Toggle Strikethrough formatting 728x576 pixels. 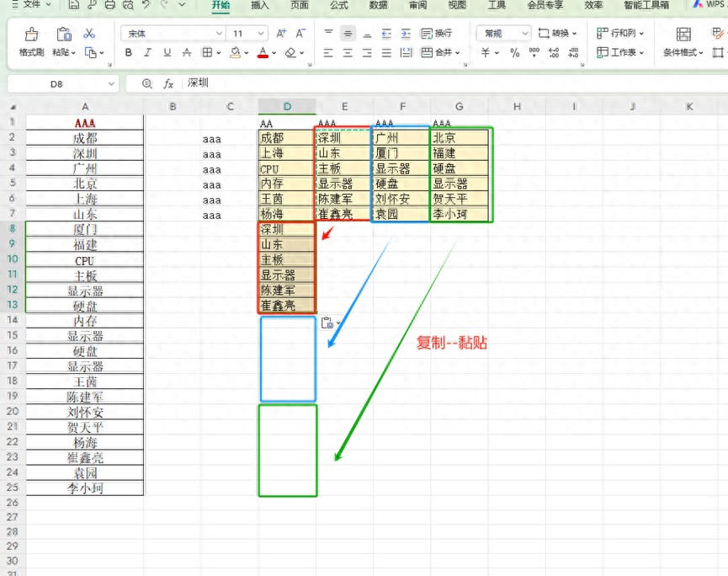pos(187,52)
